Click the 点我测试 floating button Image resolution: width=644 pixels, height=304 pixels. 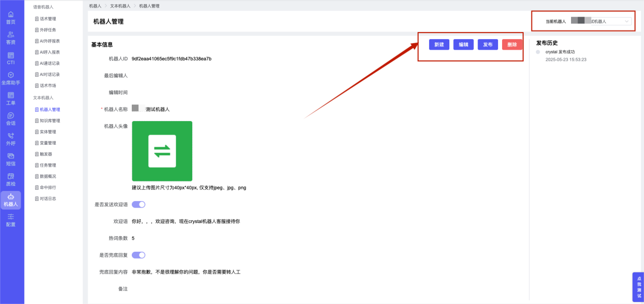point(638,287)
